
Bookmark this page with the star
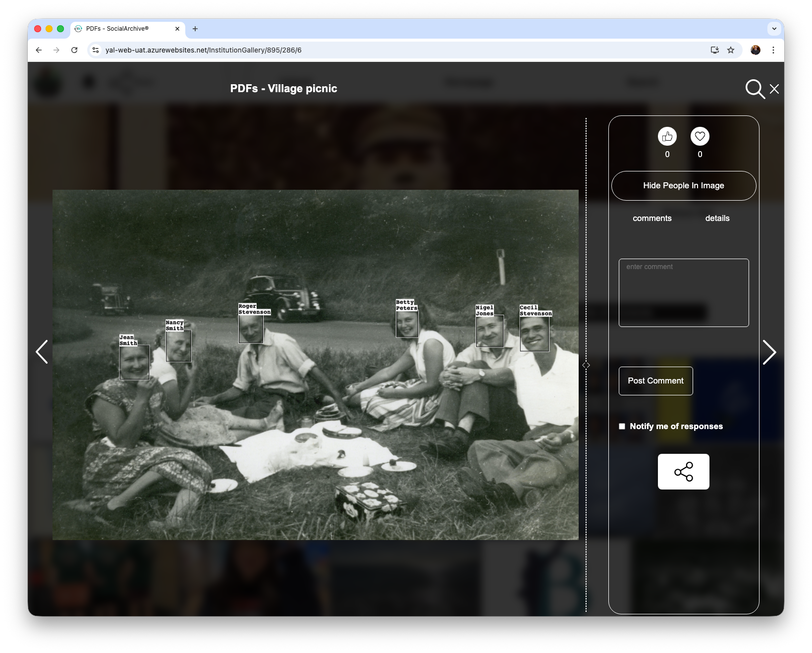coord(731,50)
